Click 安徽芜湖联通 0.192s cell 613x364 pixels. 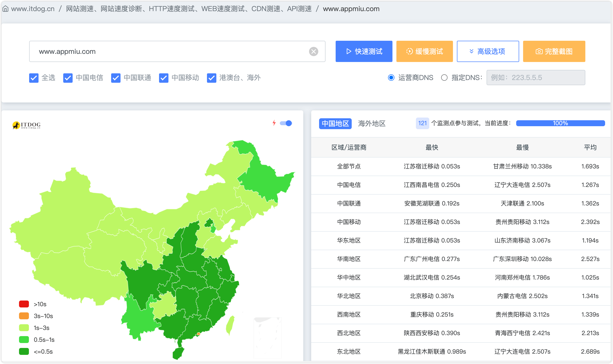(432, 203)
